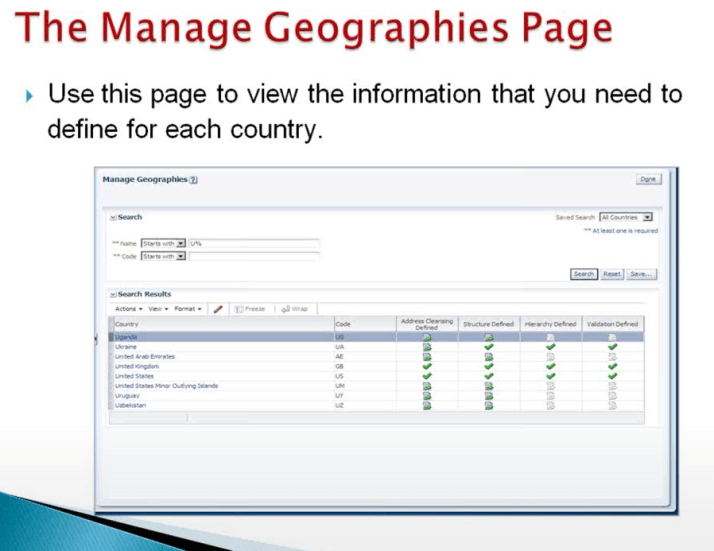Click Uganda's Address Cleansing Defined icon
The width and height of the screenshot is (714, 551).
pos(427,338)
